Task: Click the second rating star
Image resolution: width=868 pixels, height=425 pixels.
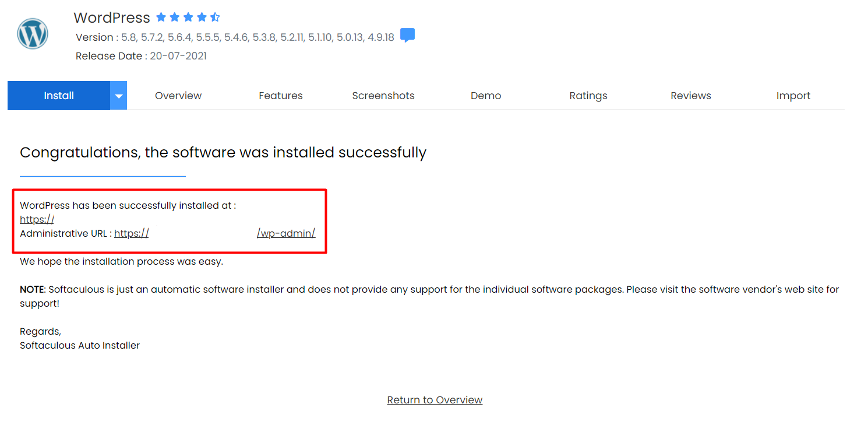Action: [x=175, y=17]
